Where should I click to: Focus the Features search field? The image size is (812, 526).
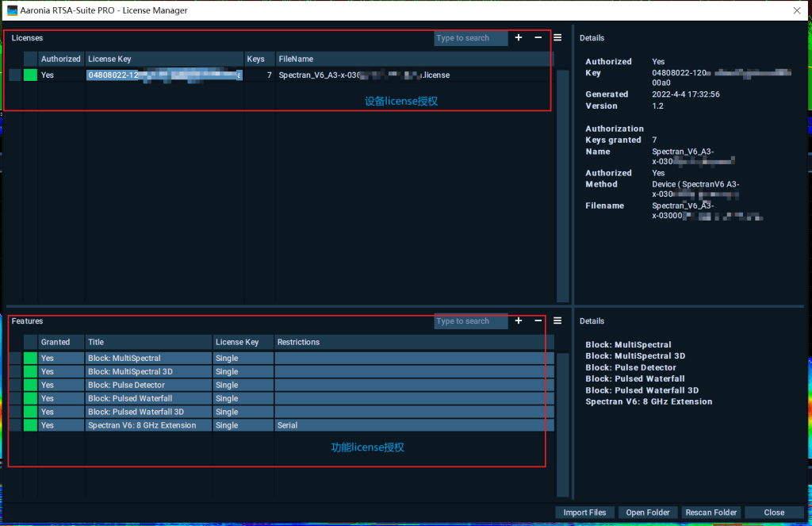pos(470,321)
